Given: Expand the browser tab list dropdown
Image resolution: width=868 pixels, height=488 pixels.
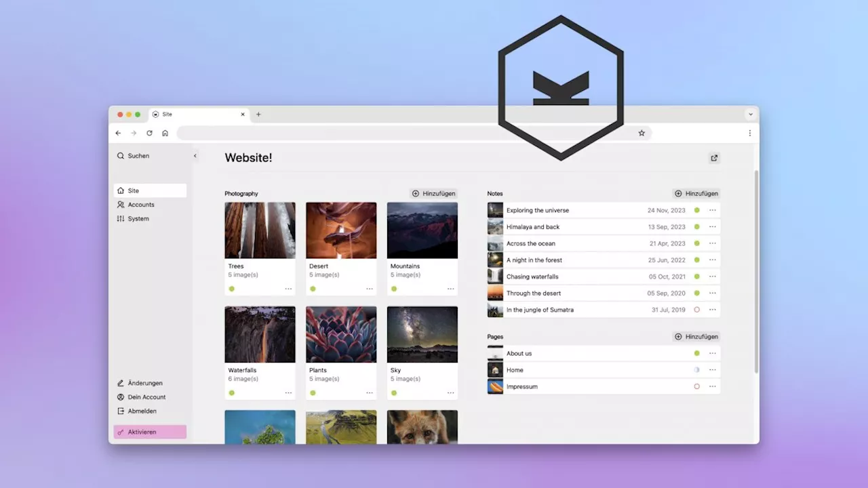Looking at the screenshot, I should click(x=751, y=115).
